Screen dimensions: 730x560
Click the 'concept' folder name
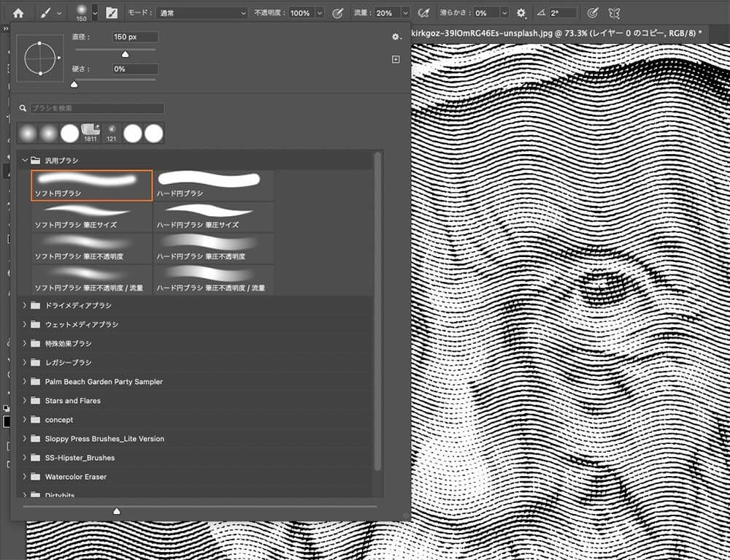[59, 420]
